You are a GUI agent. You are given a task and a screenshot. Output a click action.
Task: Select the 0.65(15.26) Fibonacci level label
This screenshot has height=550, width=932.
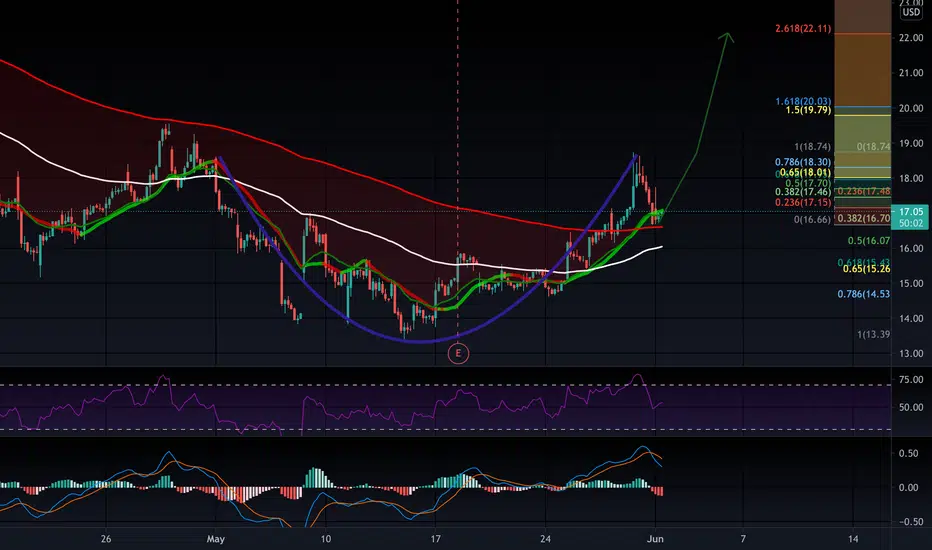coord(866,269)
